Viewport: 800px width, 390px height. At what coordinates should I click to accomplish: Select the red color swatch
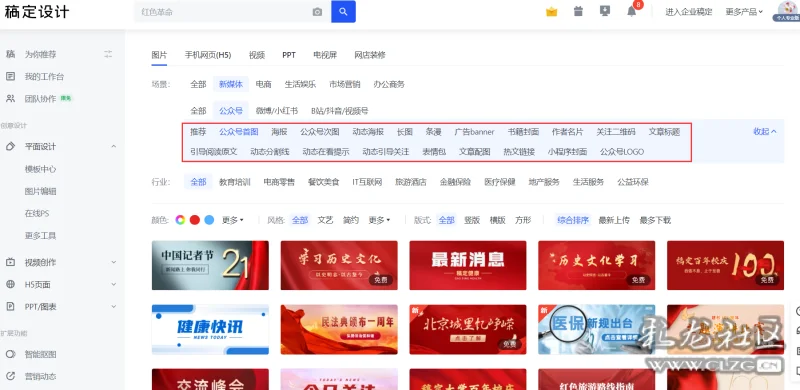tap(194, 220)
